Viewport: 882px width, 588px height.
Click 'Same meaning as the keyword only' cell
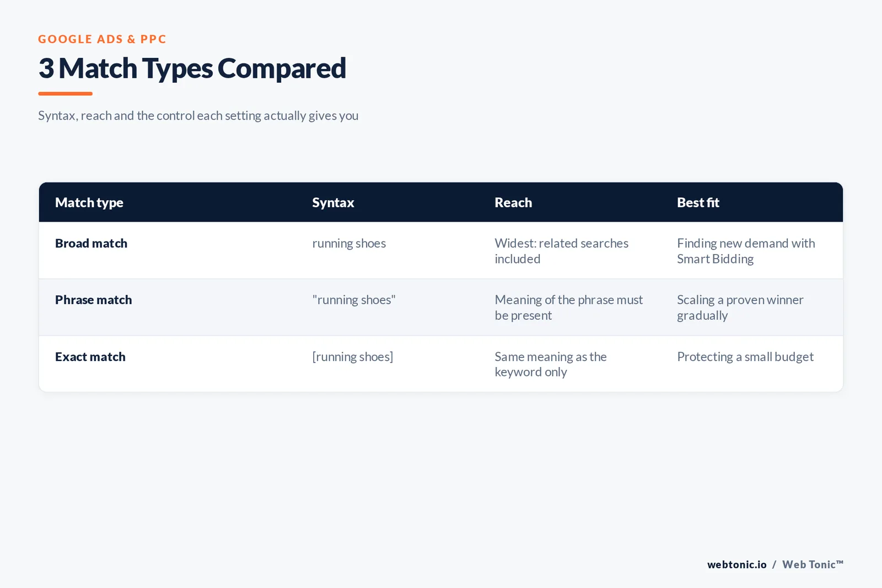click(x=550, y=365)
